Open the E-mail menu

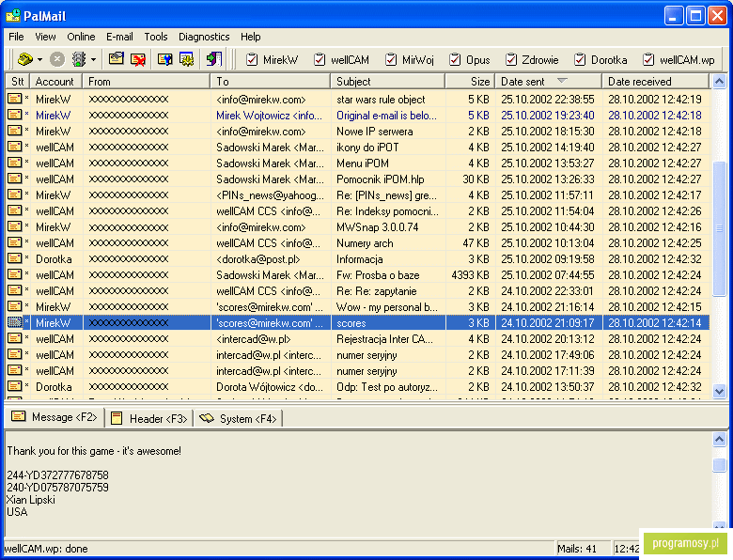pyautogui.click(x=119, y=37)
